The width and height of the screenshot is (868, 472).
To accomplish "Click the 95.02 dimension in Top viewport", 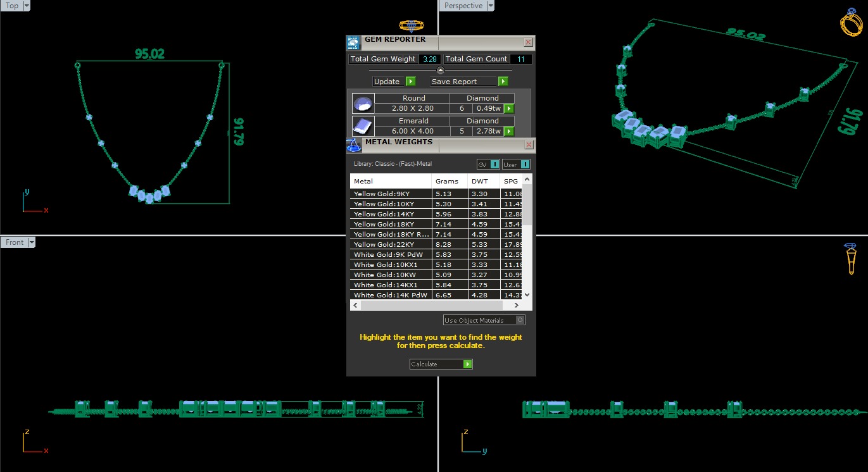I will pos(149,54).
